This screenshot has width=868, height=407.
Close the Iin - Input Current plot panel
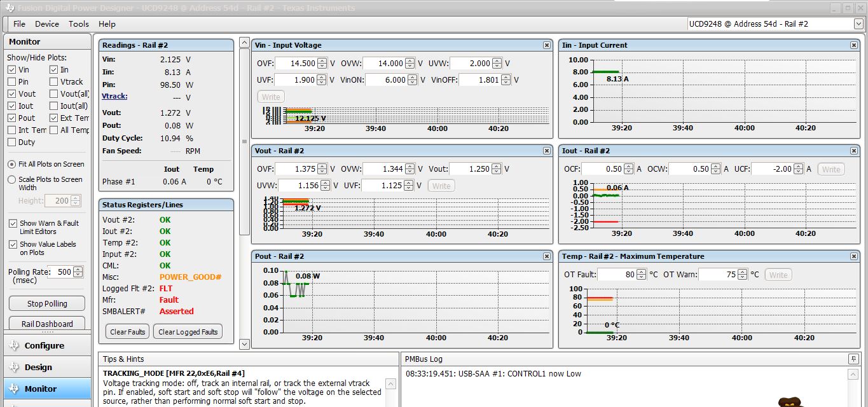854,45
